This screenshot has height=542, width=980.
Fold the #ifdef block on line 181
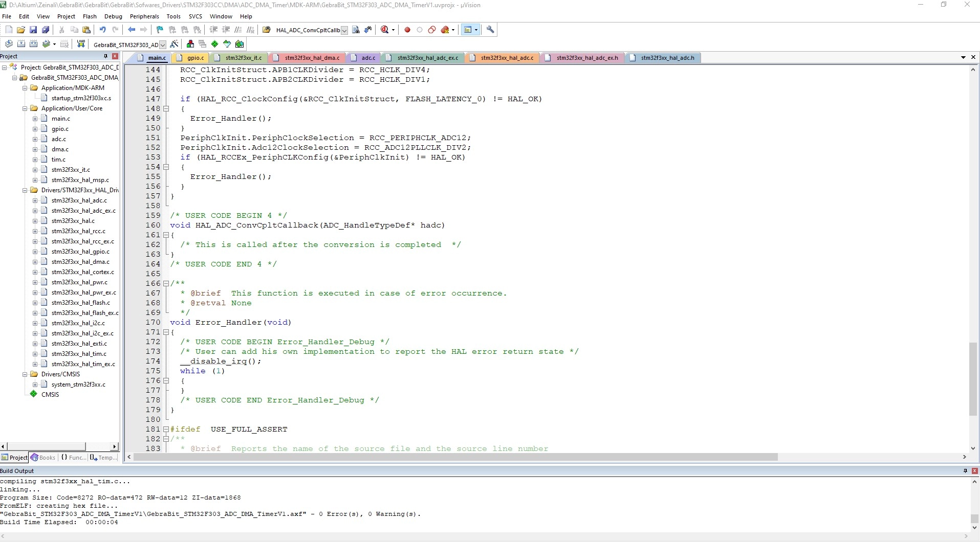pyautogui.click(x=166, y=430)
